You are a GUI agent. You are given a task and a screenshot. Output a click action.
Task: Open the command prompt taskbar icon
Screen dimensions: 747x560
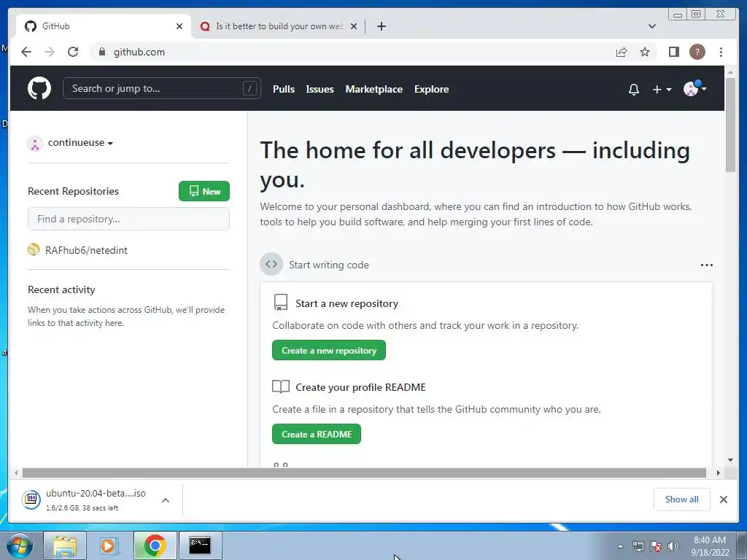[x=200, y=545]
